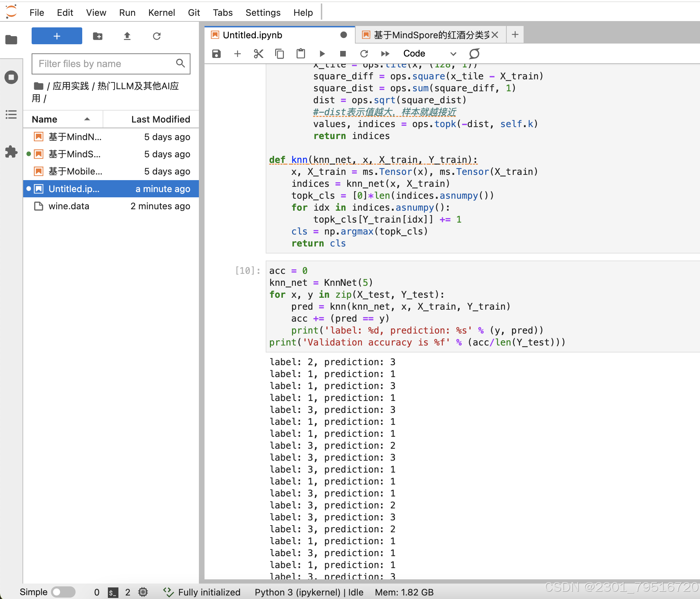Close the 基于MindSpore notebook tab
The width and height of the screenshot is (700, 599).
coord(495,35)
